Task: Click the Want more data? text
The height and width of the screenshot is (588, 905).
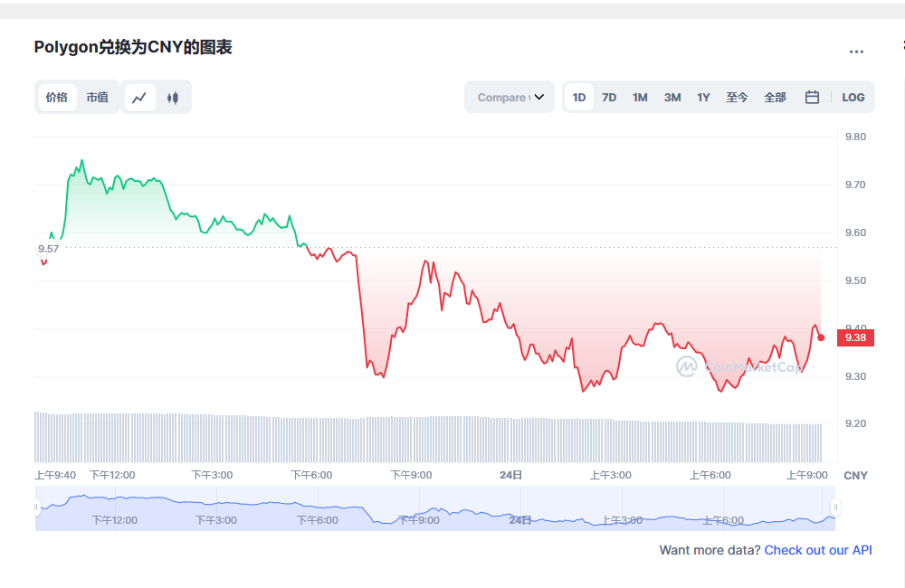Action: point(710,550)
